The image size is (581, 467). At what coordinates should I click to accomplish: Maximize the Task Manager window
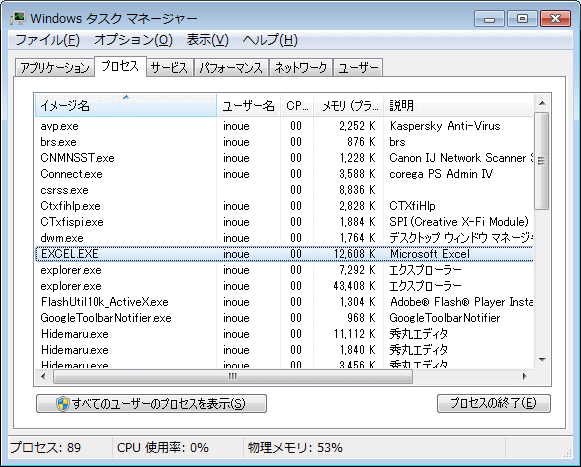522,19
